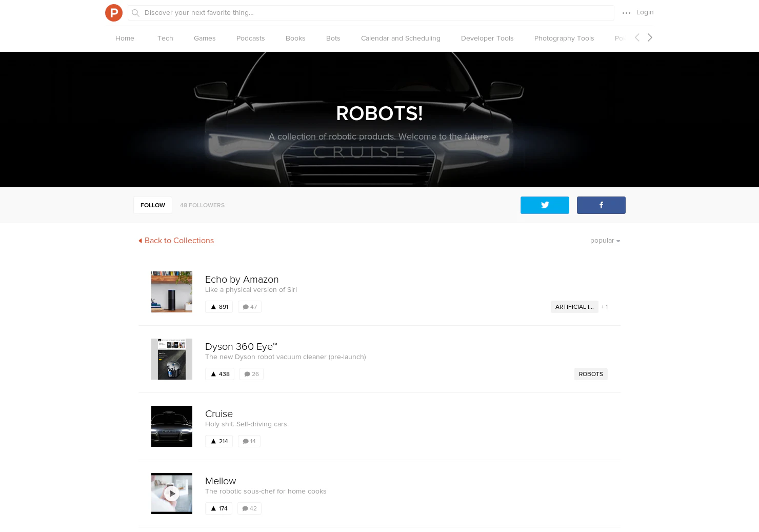The height and width of the screenshot is (532, 759).
Task: Open Echo by Amazon comments (47)
Action: (x=250, y=307)
